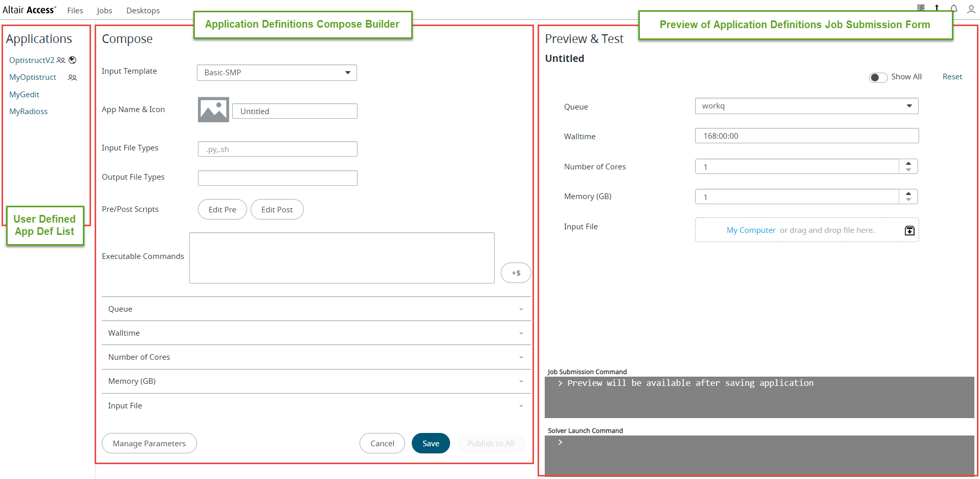The width and height of the screenshot is (980, 479).
Task: Click the Output File Types field
Action: pos(278,178)
